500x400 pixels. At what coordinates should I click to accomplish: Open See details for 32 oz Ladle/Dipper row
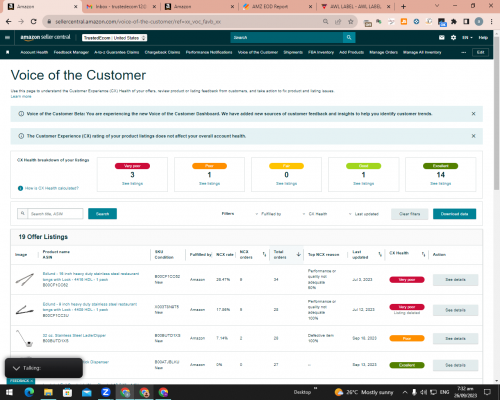tap(455, 339)
